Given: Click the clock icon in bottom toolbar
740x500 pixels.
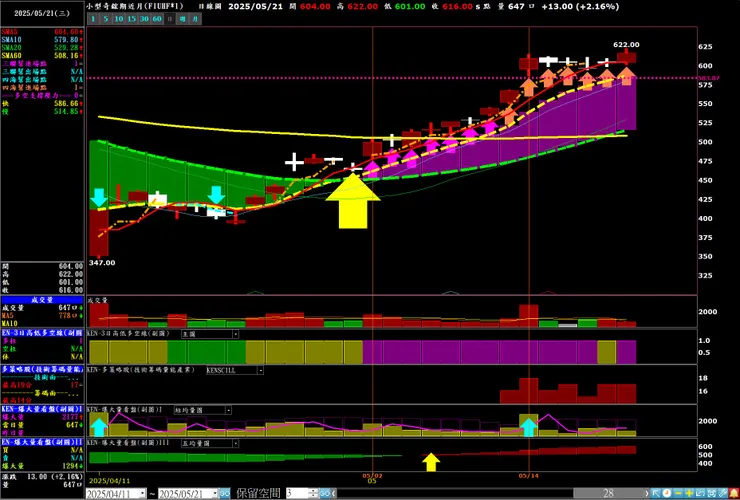Looking at the screenshot, I should point(667,494).
